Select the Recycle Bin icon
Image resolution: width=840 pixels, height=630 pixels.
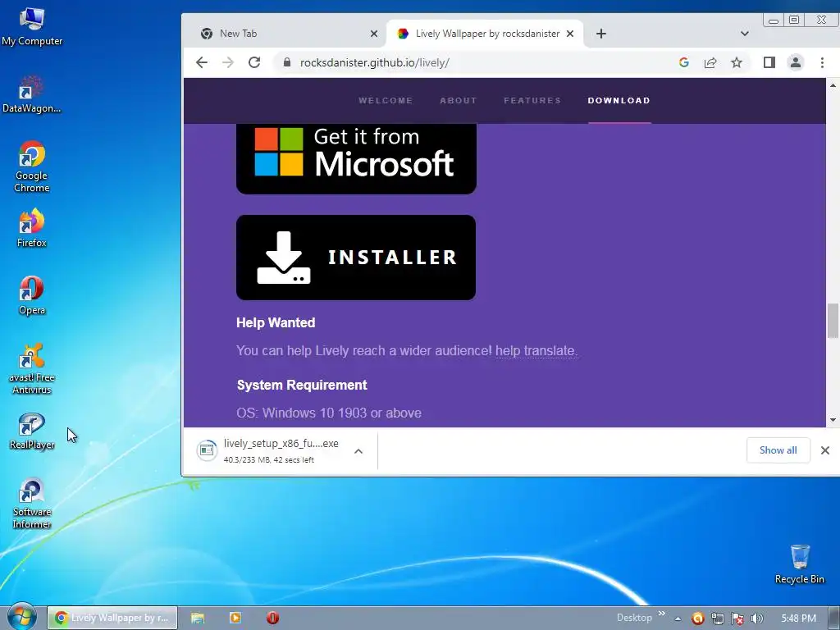(x=799, y=564)
